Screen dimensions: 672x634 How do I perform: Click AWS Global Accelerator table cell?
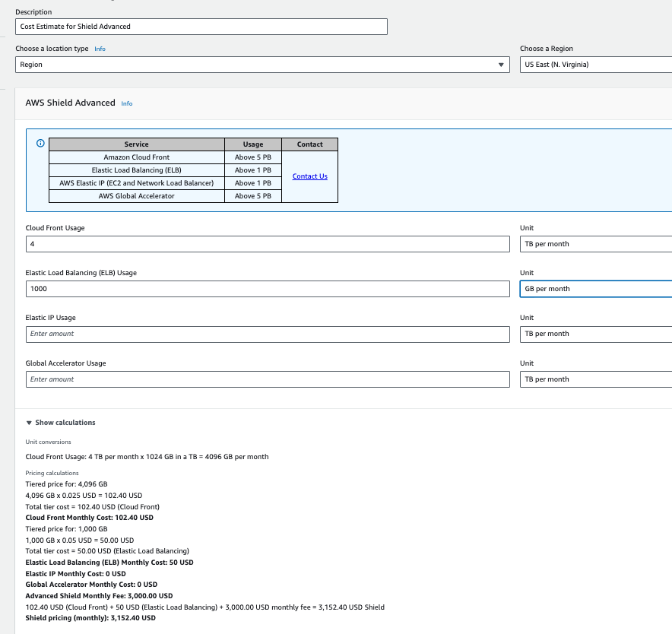coord(137,196)
